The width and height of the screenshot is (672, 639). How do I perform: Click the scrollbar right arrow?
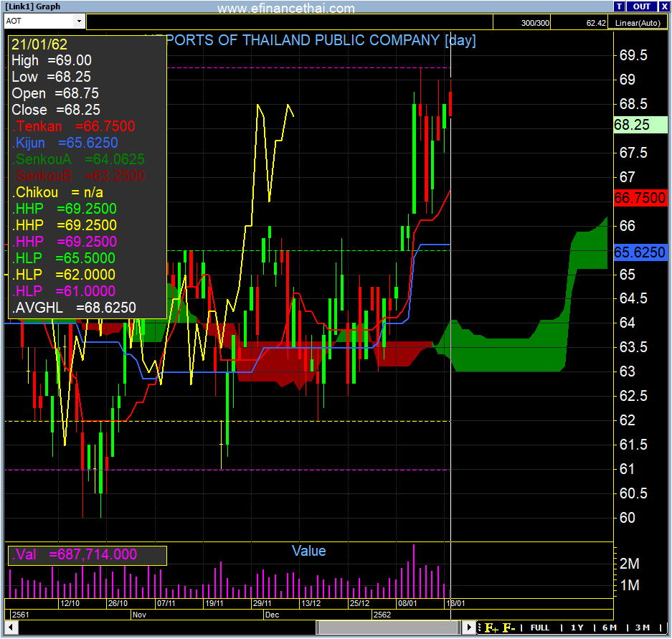tap(469, 628)
